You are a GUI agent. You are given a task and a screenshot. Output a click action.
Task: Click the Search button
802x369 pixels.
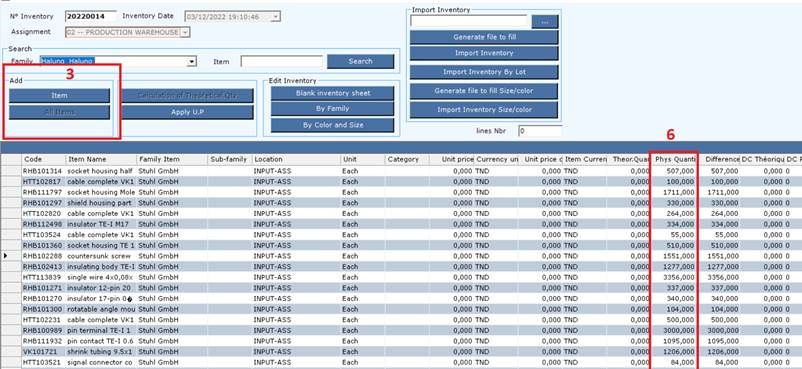(x=361, y=61)
